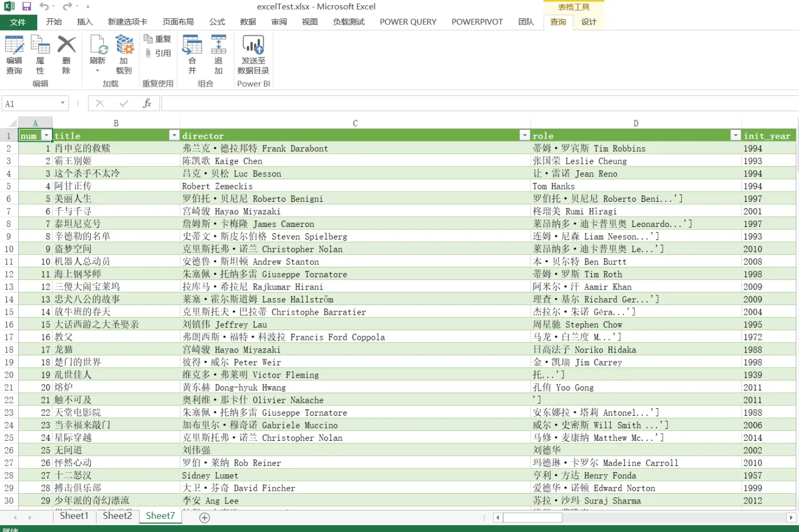The height and width of the screenshot is (532, 799).
Task: Click year cell 1939
Action: point(768,375)
